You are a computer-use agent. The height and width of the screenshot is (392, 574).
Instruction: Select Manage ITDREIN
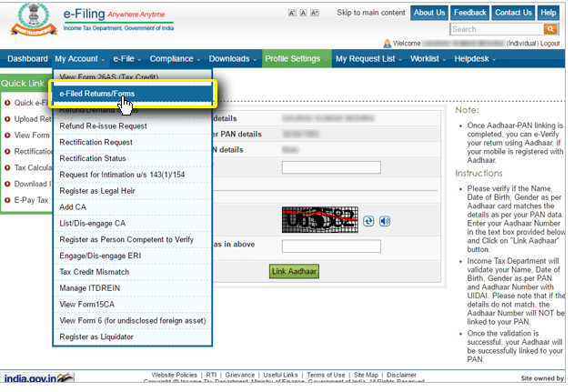tap(133, 288)
